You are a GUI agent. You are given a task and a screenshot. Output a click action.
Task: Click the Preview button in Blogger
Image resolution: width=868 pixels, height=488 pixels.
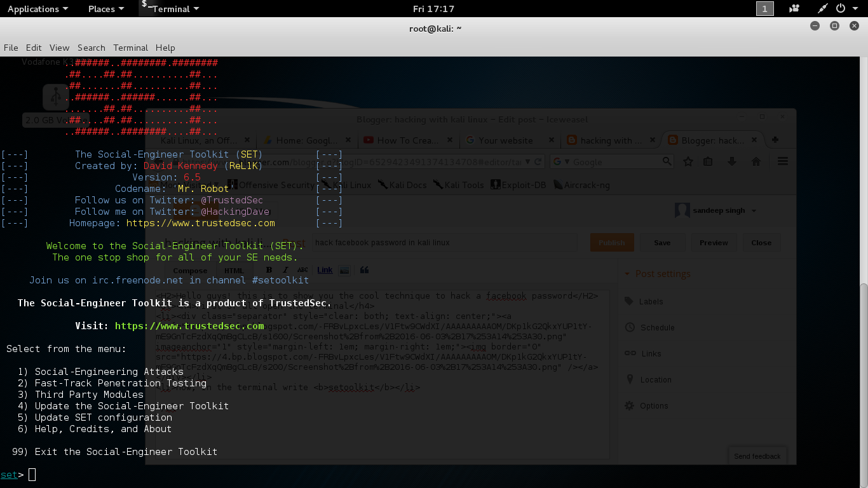pos(714,242)
